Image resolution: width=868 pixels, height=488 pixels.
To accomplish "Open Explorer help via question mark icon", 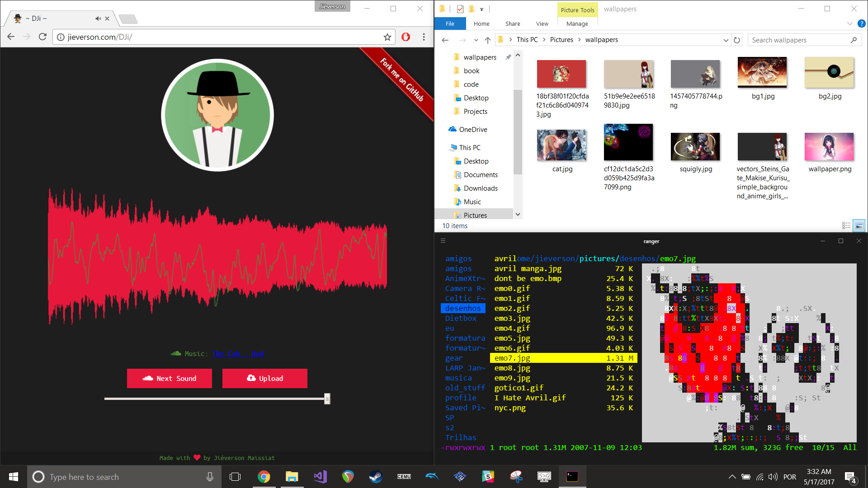I will [x=861, y=24].
